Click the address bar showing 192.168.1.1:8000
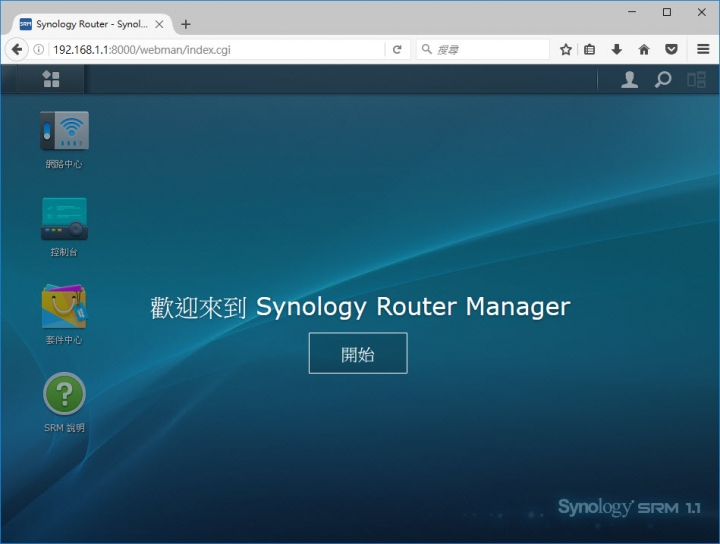 click(x=216, y=50)
